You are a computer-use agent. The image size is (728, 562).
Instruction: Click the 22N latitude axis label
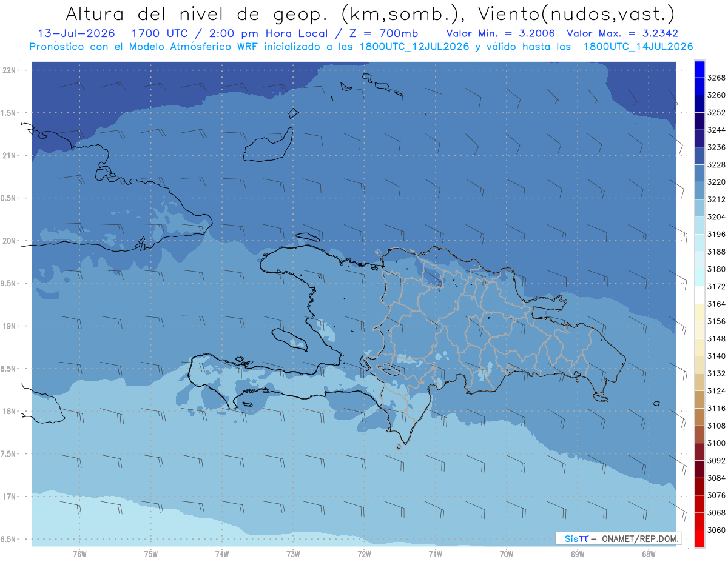click(10, 70)
